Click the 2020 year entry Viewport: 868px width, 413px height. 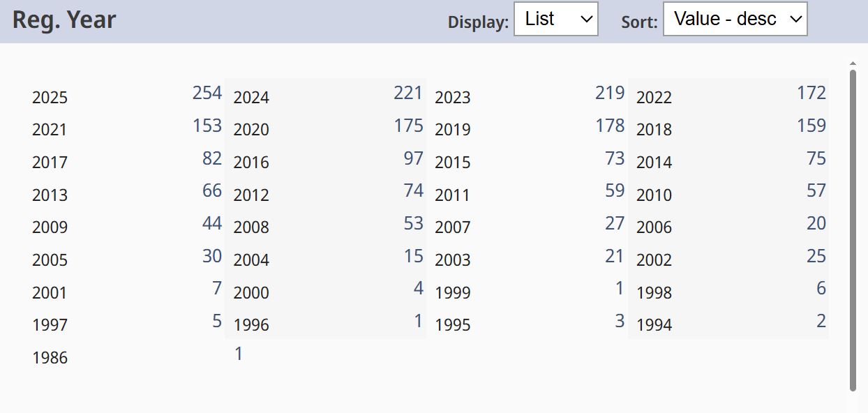click(251, 130)
